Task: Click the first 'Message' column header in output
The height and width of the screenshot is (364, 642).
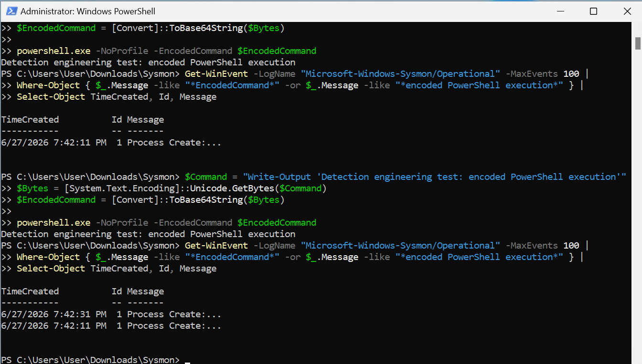Action: (x=145, y=120)
